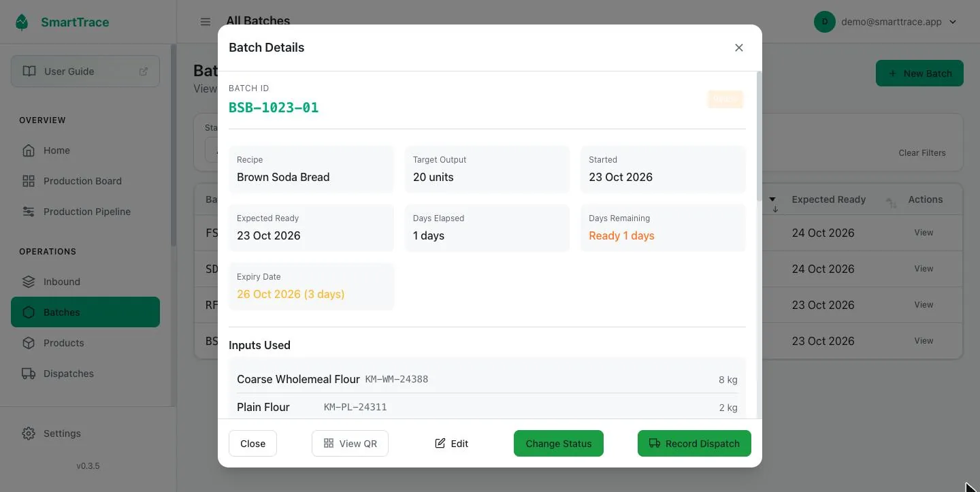This screenshot has height=492, width=980.
Task: Click the plus icon on New Batch
Action: tap(892, 73)
